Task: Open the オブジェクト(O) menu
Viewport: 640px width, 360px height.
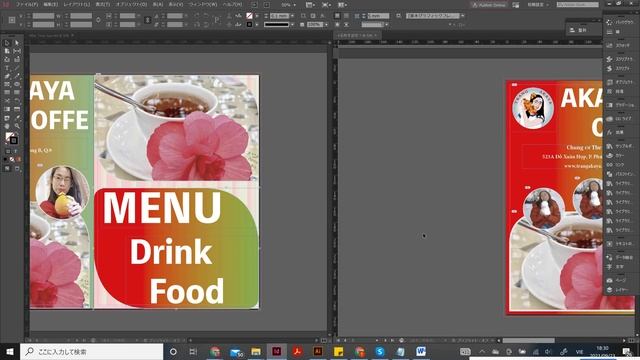Action: 131,5
